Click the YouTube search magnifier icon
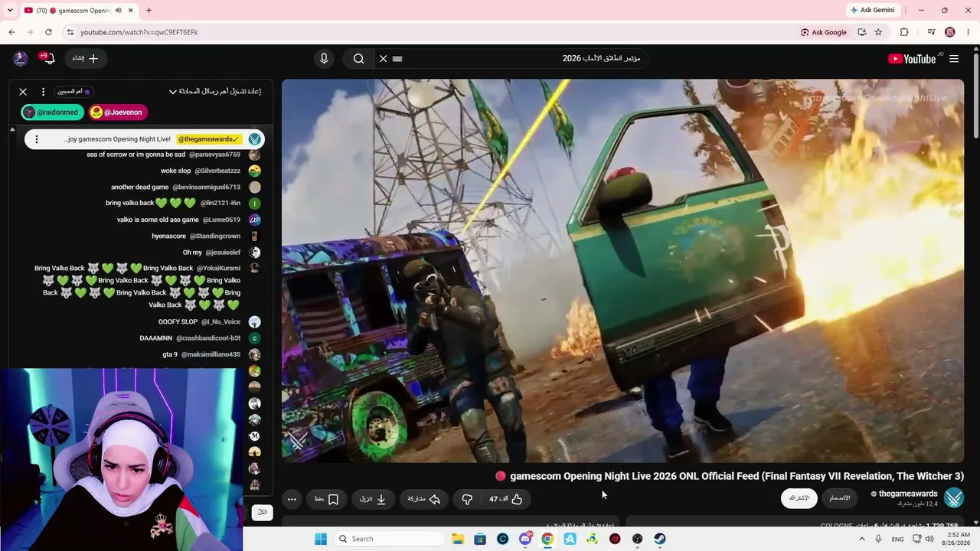The width and height of the screenshot is (980, 551). tap(358, 59)
